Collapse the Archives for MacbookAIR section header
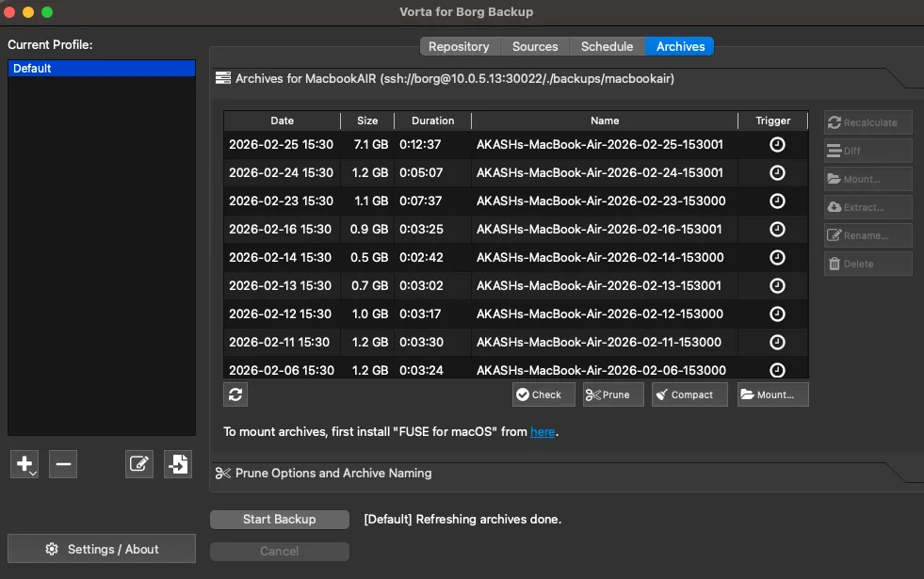 click(454, 79)
